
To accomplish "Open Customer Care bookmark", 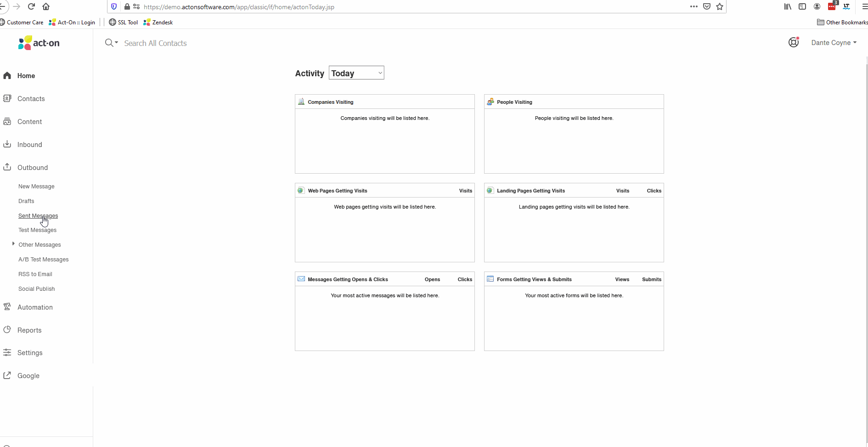I will [22, 22].
